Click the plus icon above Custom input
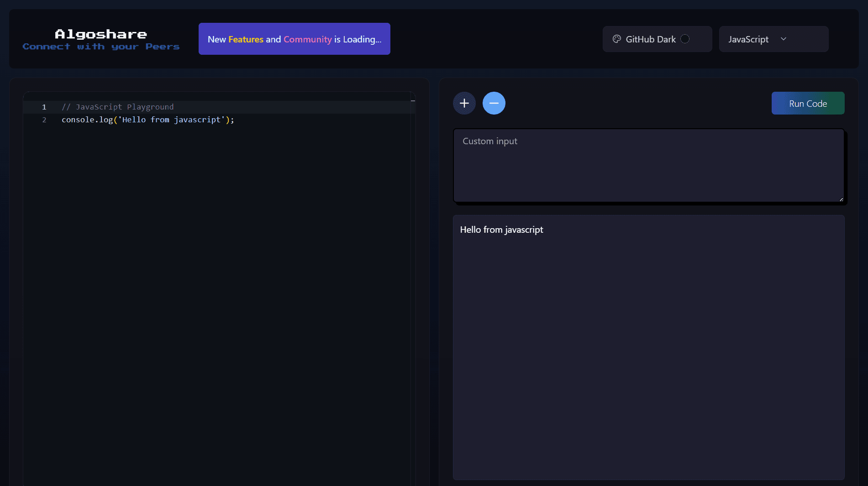 464,103
